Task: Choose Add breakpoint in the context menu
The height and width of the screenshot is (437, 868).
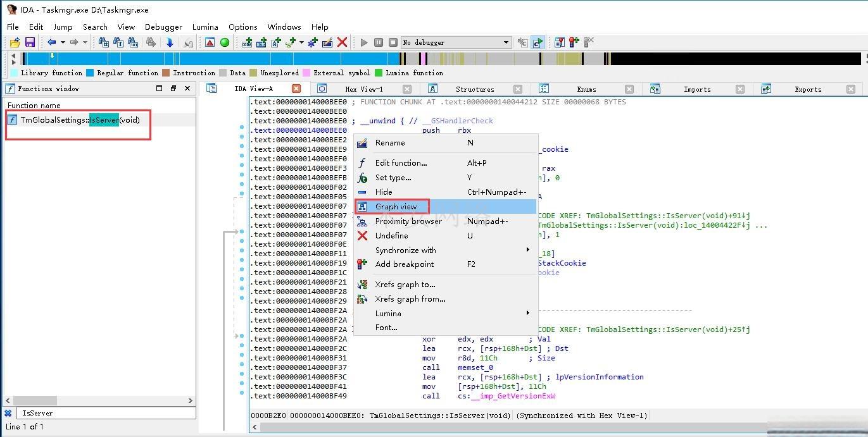Action: click(x=445, y=264)
